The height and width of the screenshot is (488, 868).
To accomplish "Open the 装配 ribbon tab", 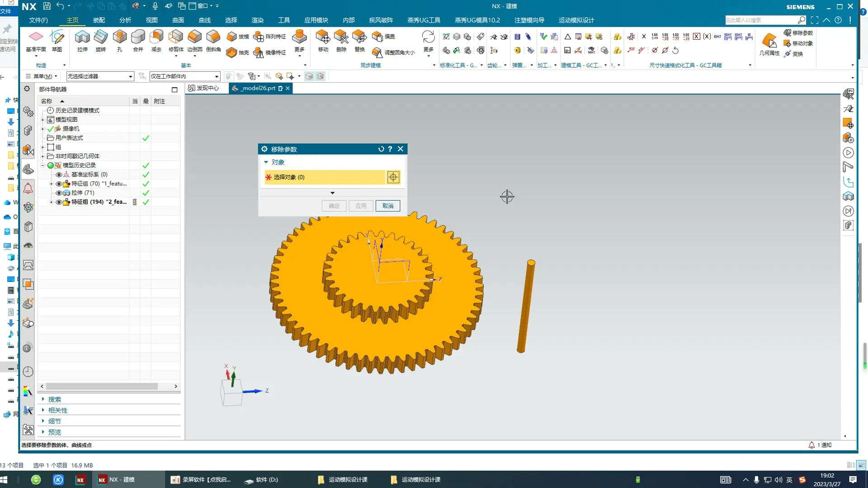I will click(99, 20).
